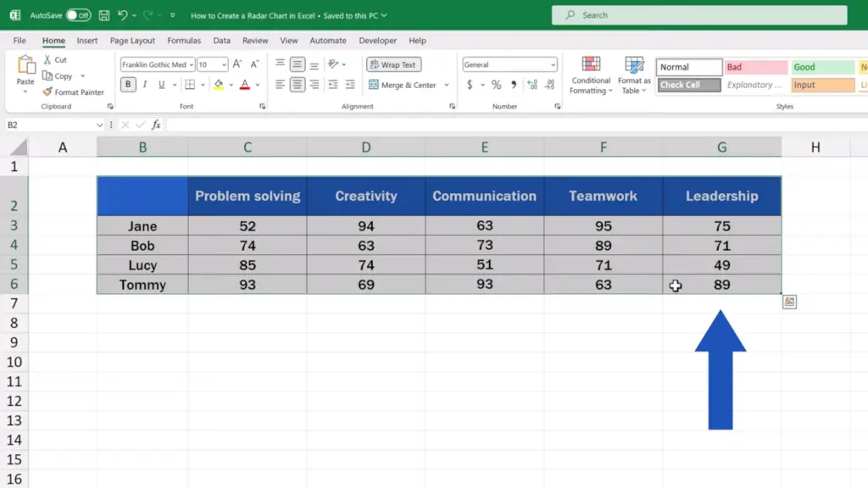The height and width of the screenshot is (488, 868).
Task: Top-align the cell contents
Action: click(x=280, y=64)
